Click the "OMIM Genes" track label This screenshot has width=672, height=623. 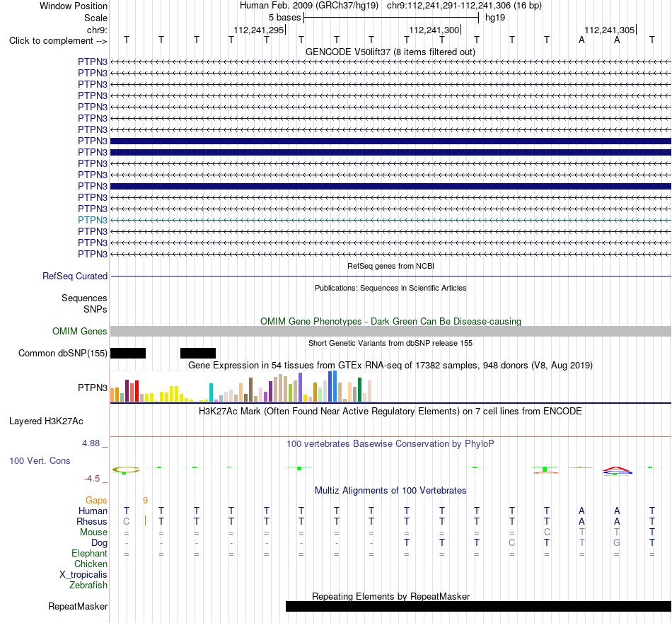[x=79, y=331]
